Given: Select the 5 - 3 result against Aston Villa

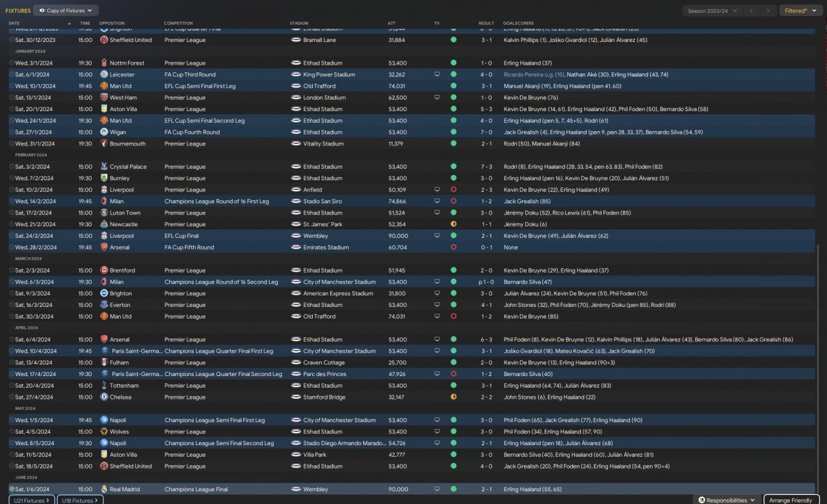Looking at the screenshot, I should coord(486,109).
